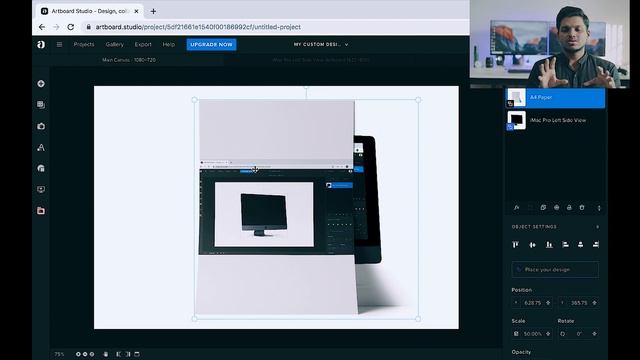Delete the selected layer with trash icon
Image resolution: width=640 pixels, height=360 pixels.
point(582,208)
